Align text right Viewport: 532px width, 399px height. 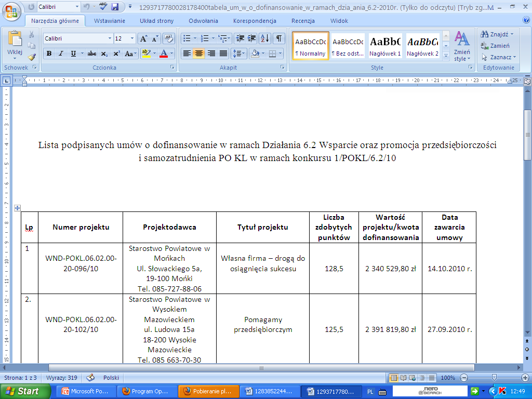pos(211,54)
